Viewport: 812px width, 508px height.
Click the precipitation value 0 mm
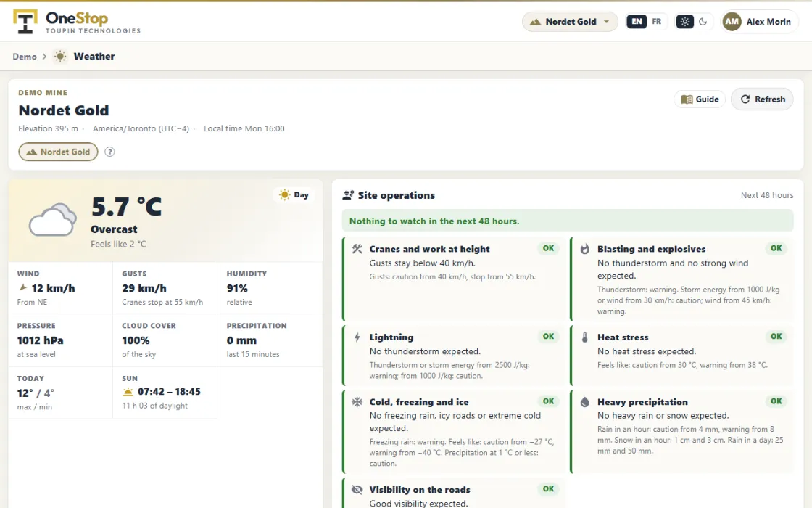point(241,340)
